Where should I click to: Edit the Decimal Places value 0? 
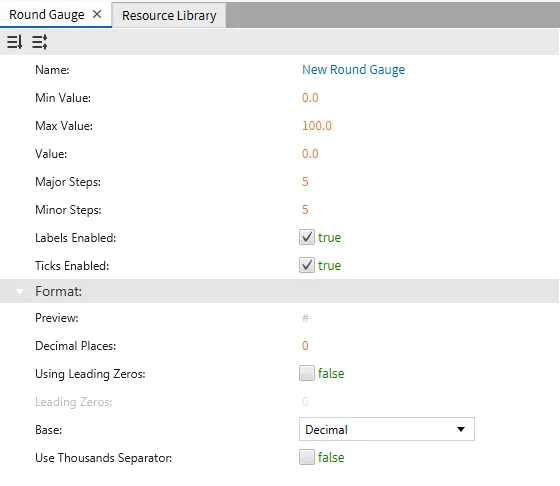[305, 345]
